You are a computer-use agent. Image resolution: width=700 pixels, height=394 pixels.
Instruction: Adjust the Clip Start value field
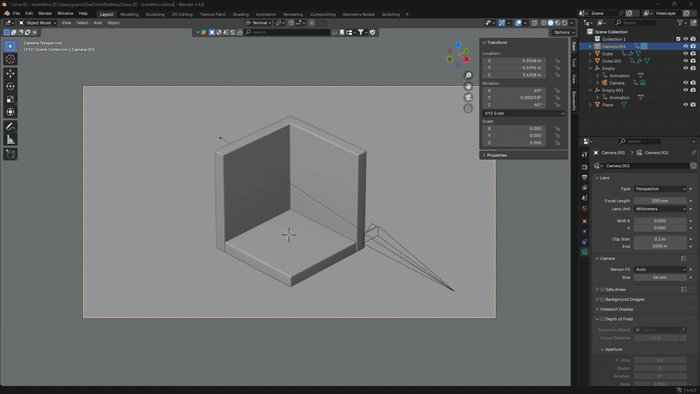pyautogui.click(x=660, y=239)
